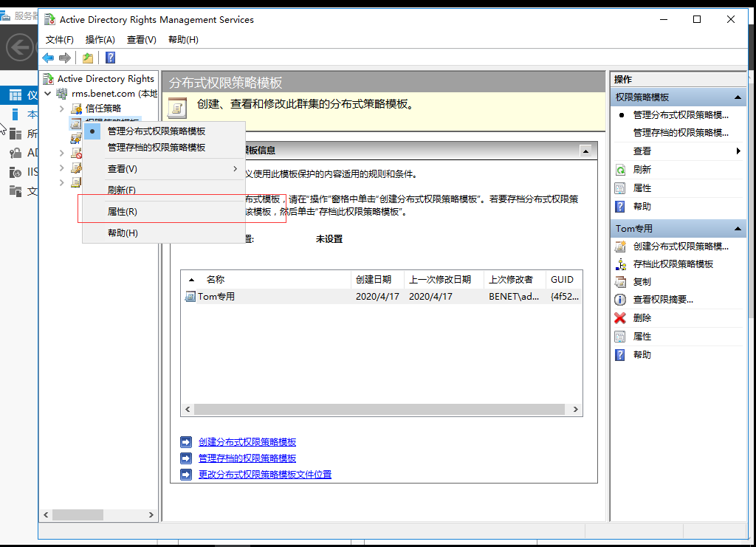Click 创建分布式权限策略模... action icon
The width and height of the screenshot is (756, 547).
[620, 247]
